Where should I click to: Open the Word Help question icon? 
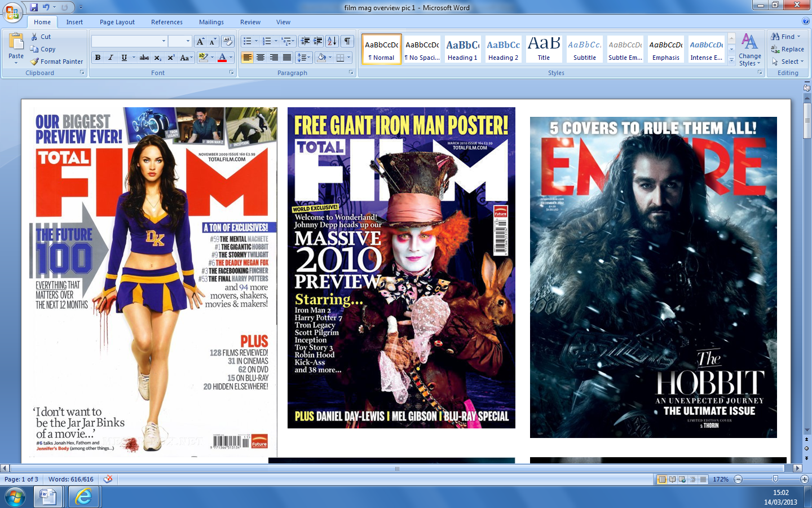pyautogui.click(x=806, y=21)
